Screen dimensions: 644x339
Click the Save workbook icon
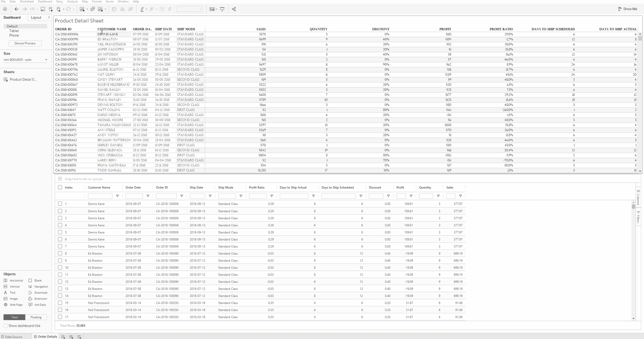click(x=43, y=9)
